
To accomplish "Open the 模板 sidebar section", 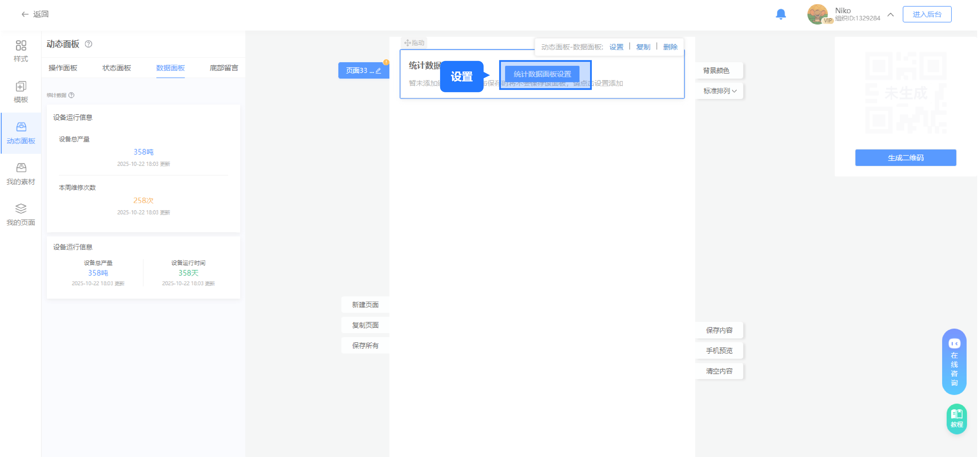I will [21, 92].
